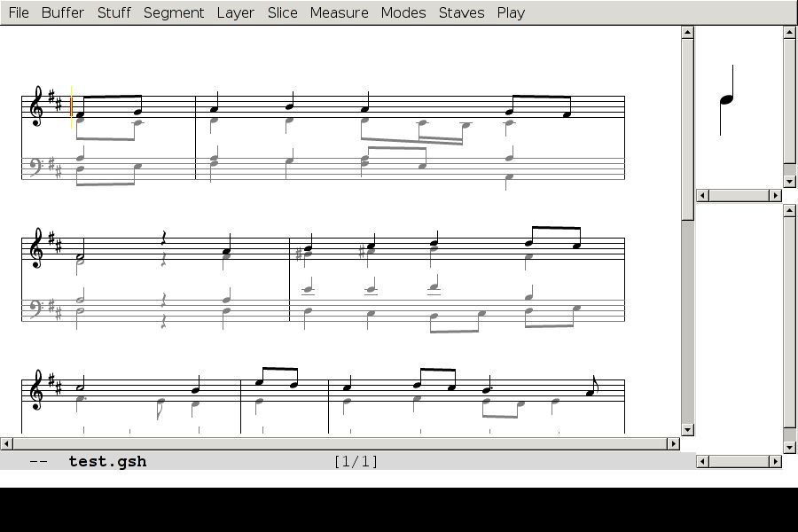The height and width of the screenshot is (532, 798).
Task: Click the bass clef on the first system
Action: click(x=36, y=168)
